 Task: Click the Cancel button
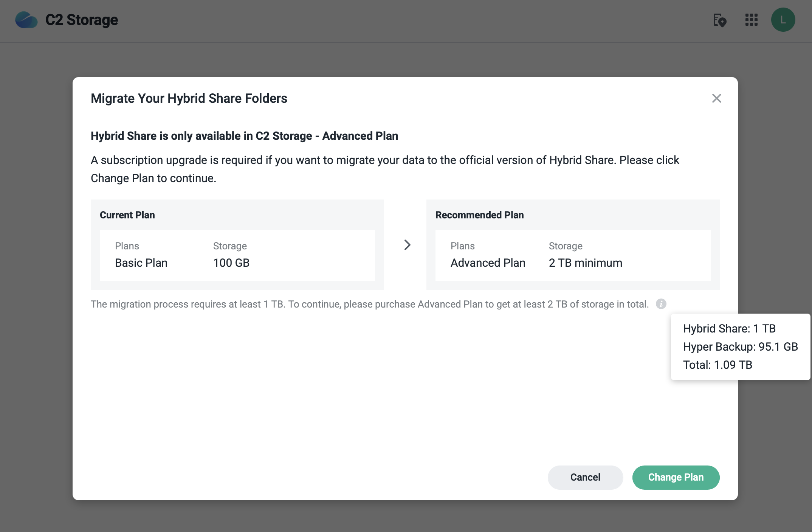pos(585,477)
